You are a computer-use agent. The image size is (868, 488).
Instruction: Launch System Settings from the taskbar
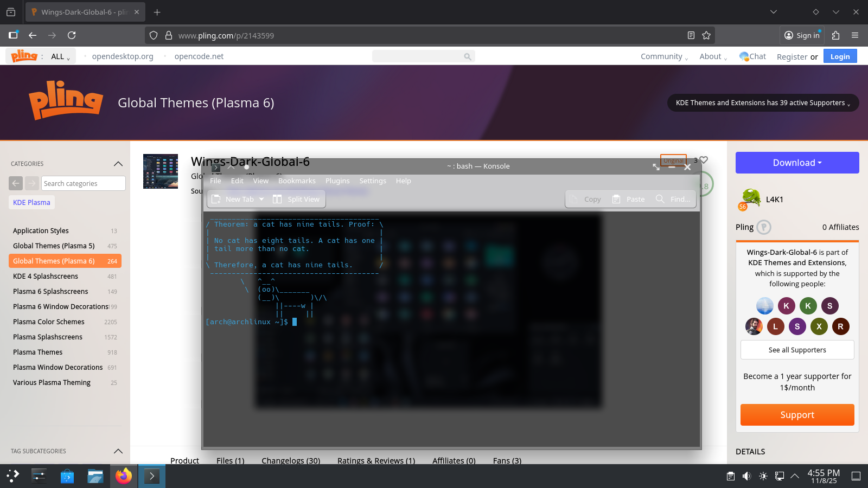(39, 476)
